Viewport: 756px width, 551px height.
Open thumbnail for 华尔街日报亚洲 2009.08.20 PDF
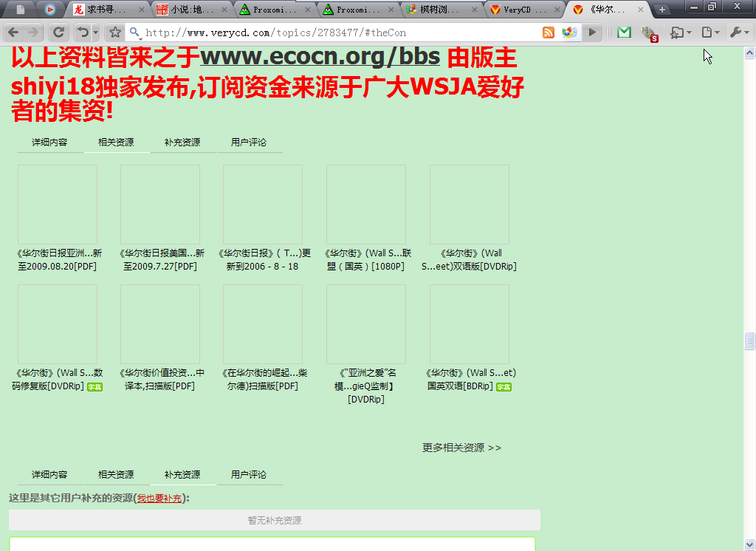[x=58, y=205]
